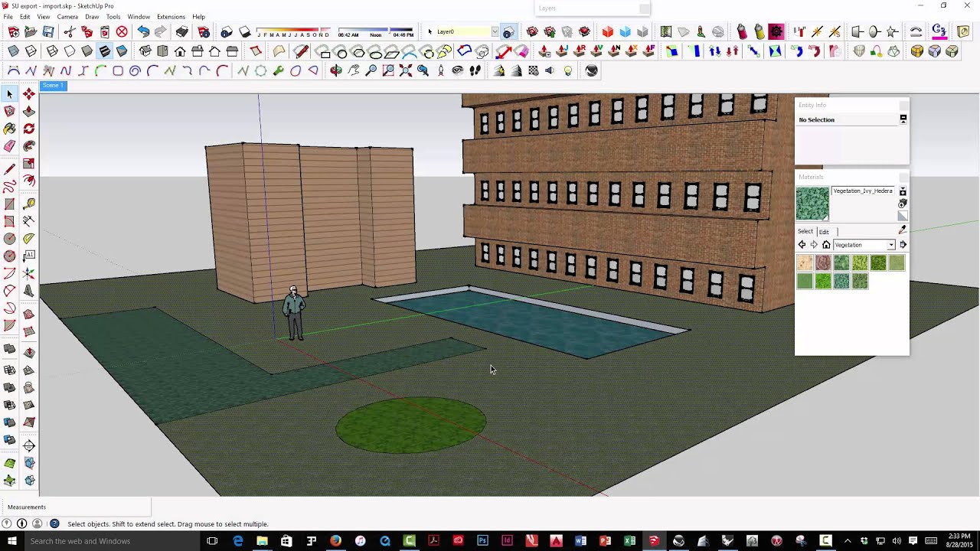The image size is (980, 551).
Task: Select the Text label tool
Action: point(29,256)
